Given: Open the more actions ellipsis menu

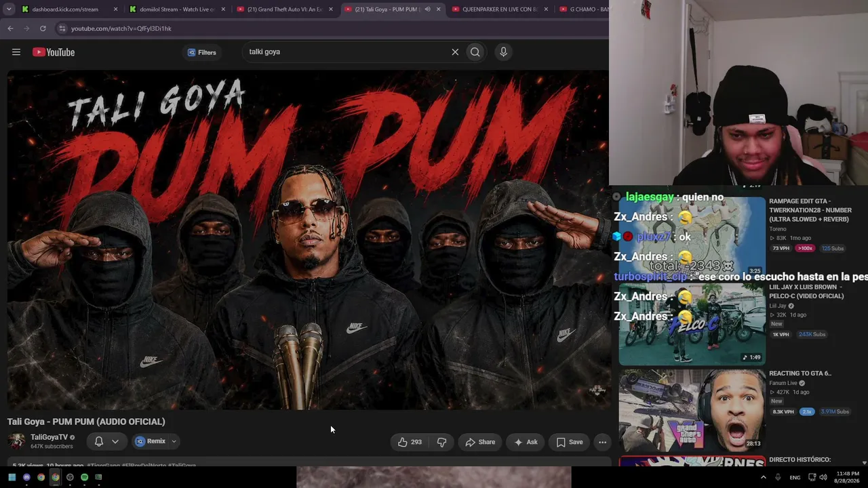Looking at the screenshot, I should pyautogui.click(x=602, y=442).
